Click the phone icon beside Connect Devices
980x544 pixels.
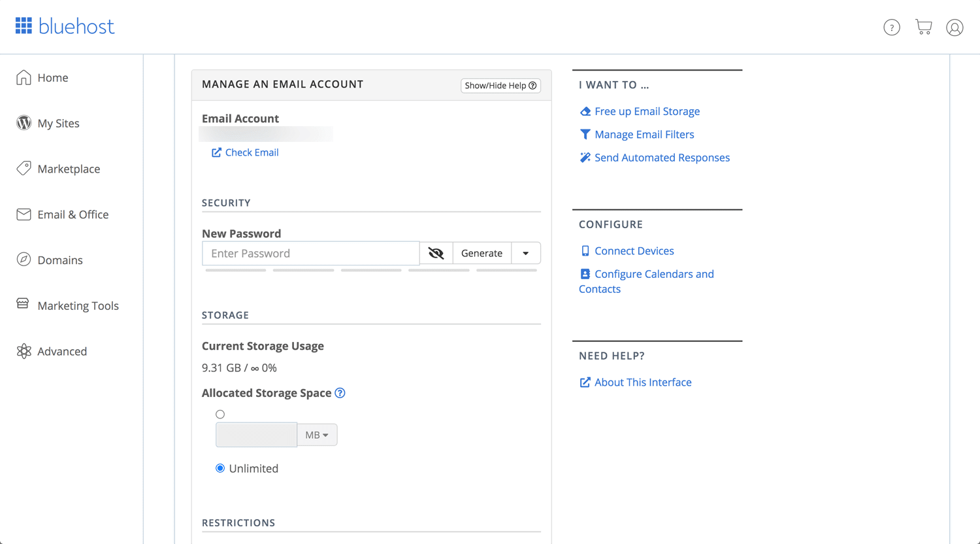click(x=585, y=251)
